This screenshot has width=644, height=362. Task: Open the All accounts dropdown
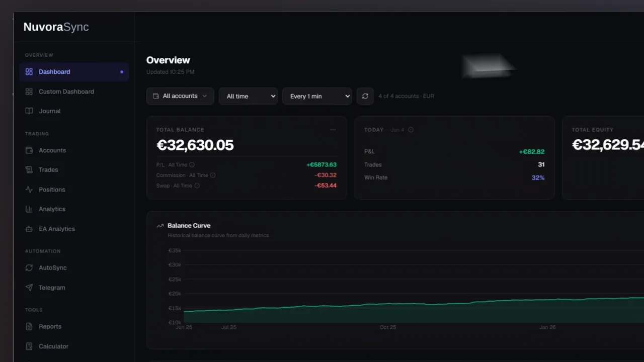pos(180,96)
